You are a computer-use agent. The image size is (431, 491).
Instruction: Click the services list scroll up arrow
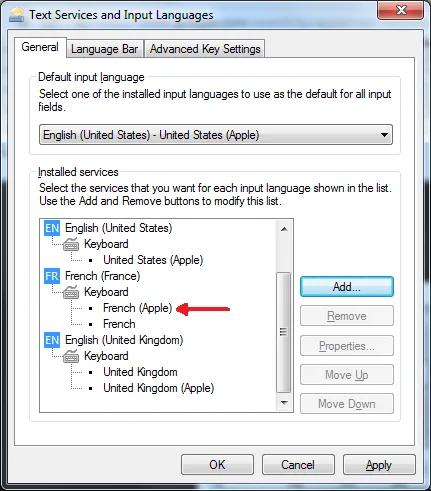[284, 229]
